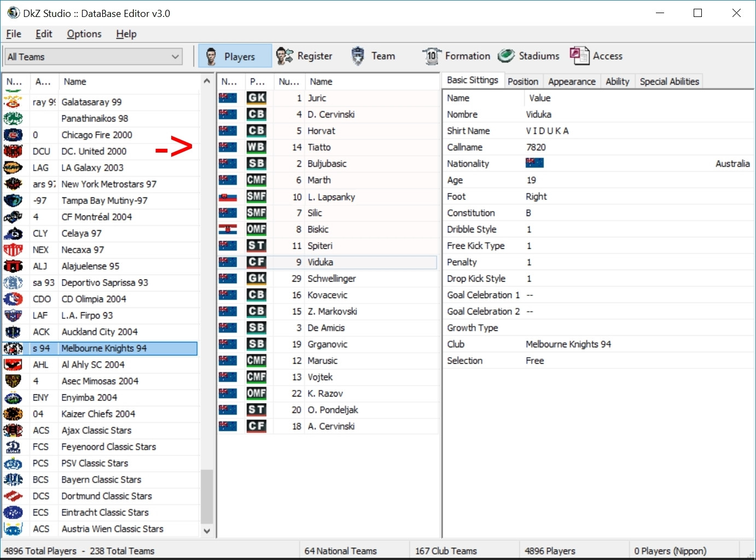Viewport: 756px width, 560px height.
Task: Switch to the Special Abilities tab
Action: [x=670, y=81]
